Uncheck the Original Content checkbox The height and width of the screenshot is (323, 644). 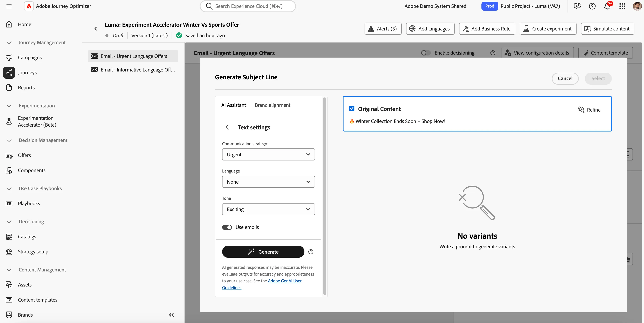tap(352, 109)
